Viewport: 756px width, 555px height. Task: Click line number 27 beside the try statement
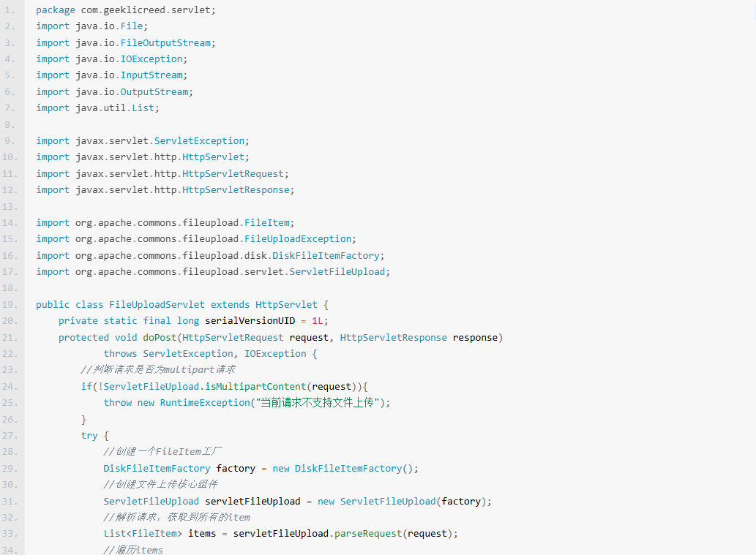[x=9, y=435]
